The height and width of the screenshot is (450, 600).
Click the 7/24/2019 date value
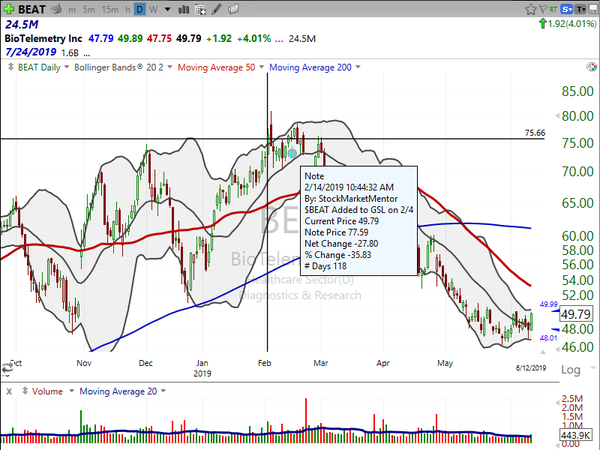31,52
